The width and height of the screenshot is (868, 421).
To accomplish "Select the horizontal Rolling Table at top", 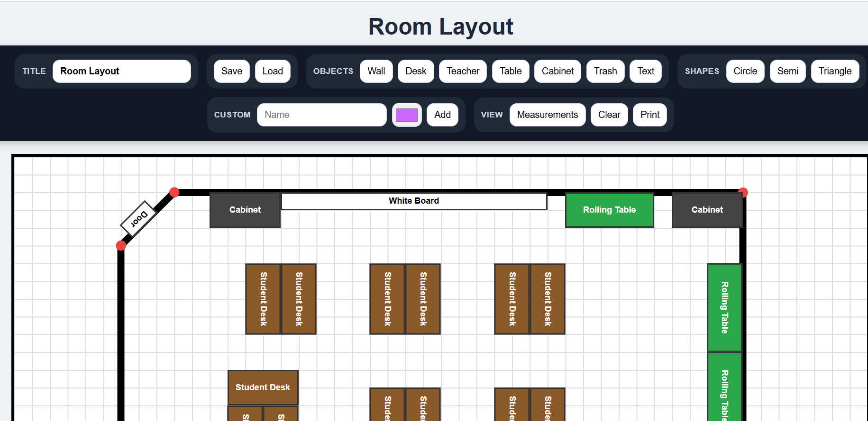I will pos(609,210).
